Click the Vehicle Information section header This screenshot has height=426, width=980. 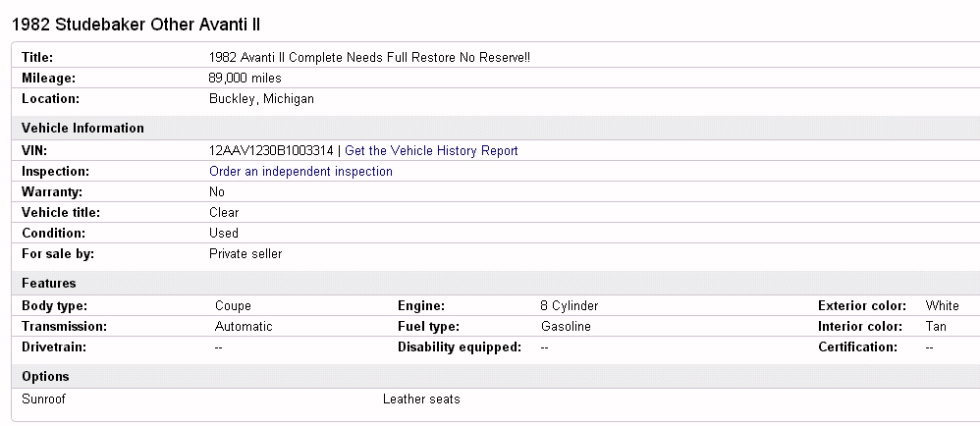click(x=82, y=129)
